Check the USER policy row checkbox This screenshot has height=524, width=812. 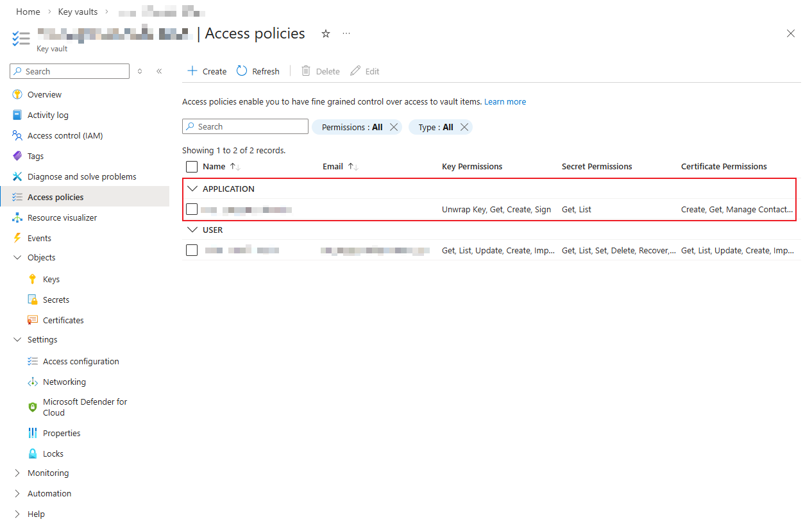point(192,250)
